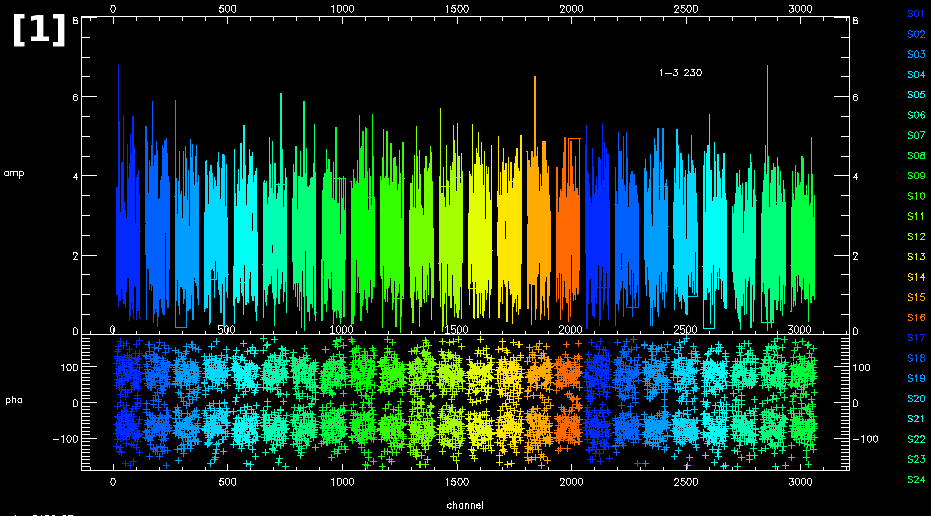
Task: Select the S17 legend label
Action: [915, 338]
